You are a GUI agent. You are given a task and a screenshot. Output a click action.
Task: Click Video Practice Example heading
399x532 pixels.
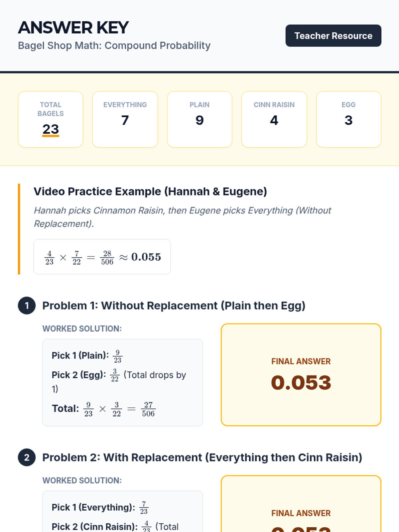pyautogui.click(x=150, y=192)
